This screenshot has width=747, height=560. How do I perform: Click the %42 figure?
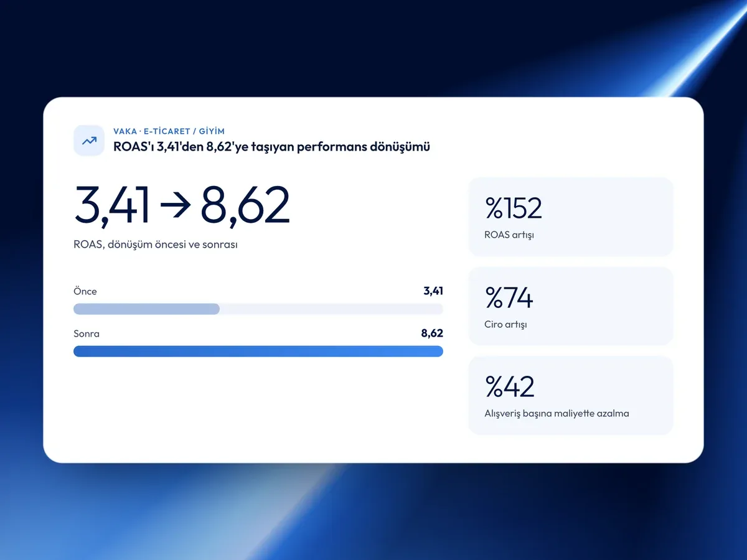510,386
